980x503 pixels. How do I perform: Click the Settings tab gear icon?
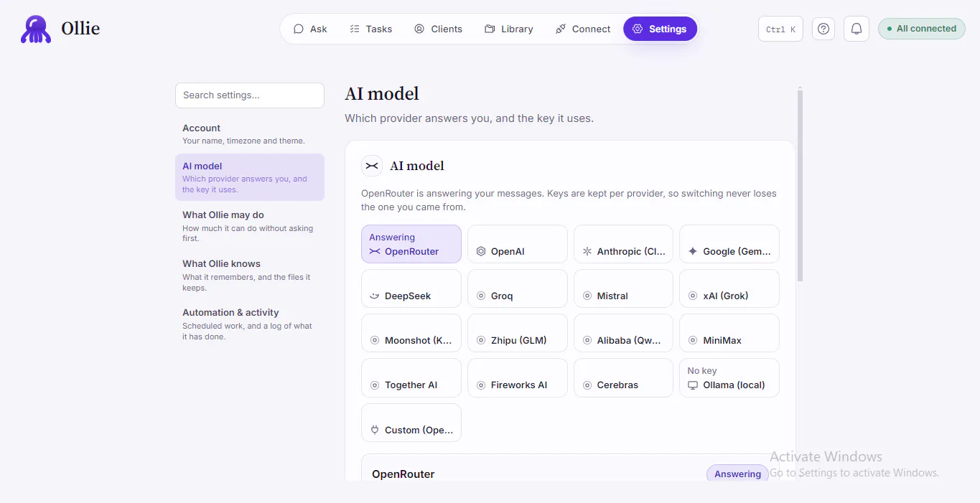[x=637, y=29]
